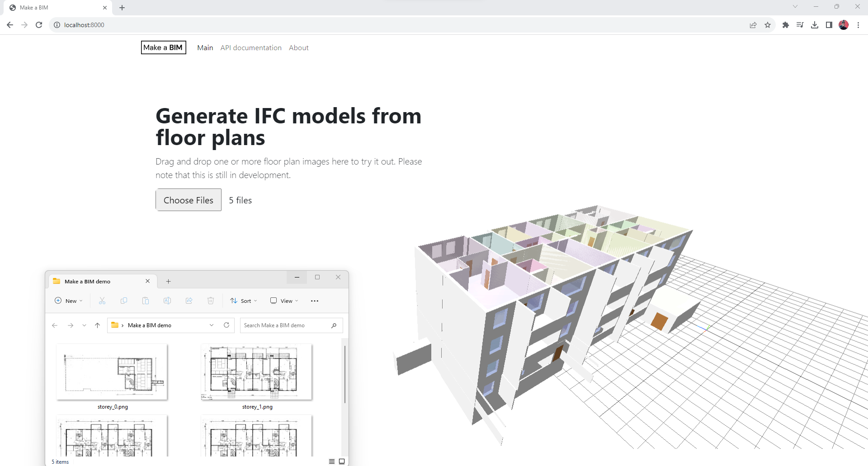Open Chrome media control icon
Screen dimensions: 868x466
800,25
